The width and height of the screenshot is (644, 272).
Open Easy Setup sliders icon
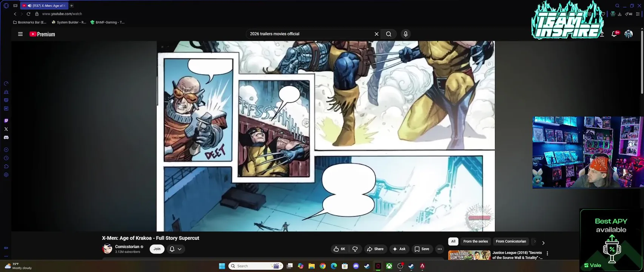pyautogui.click(x=638, y=14)
